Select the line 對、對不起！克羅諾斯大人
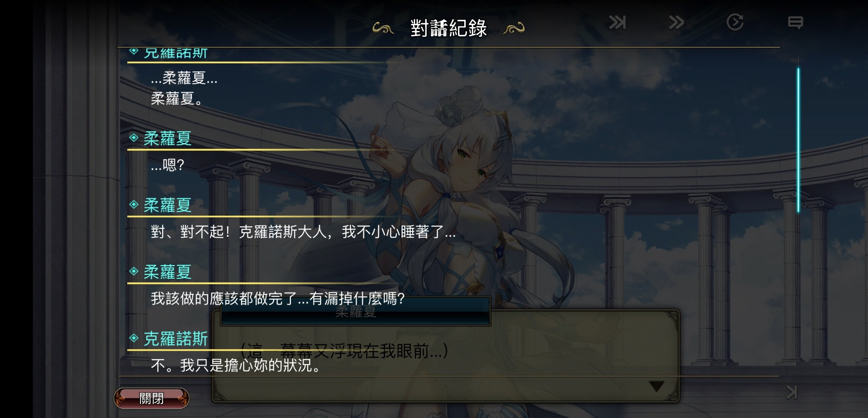 (x=303, y=232)
